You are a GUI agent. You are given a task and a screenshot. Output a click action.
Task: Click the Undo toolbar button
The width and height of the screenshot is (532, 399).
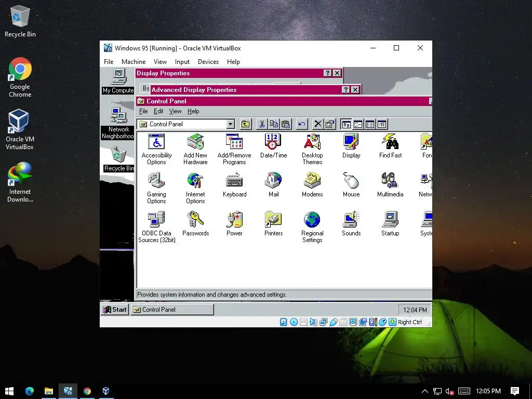302,124
